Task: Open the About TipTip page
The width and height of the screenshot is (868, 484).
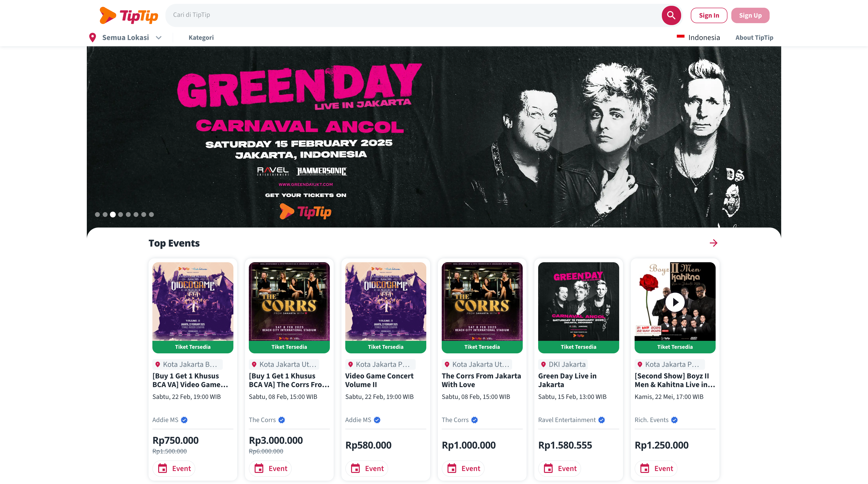Action: point(754,37)
